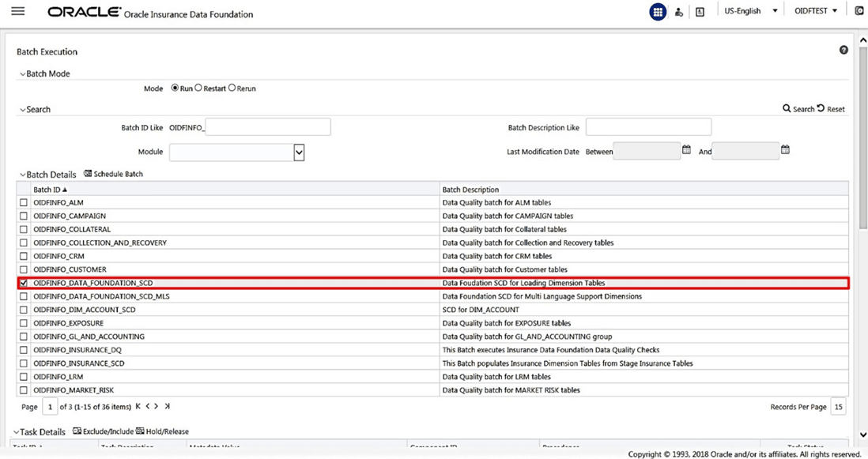
Task: Collapse the Search section
Action: coord(23,110)
